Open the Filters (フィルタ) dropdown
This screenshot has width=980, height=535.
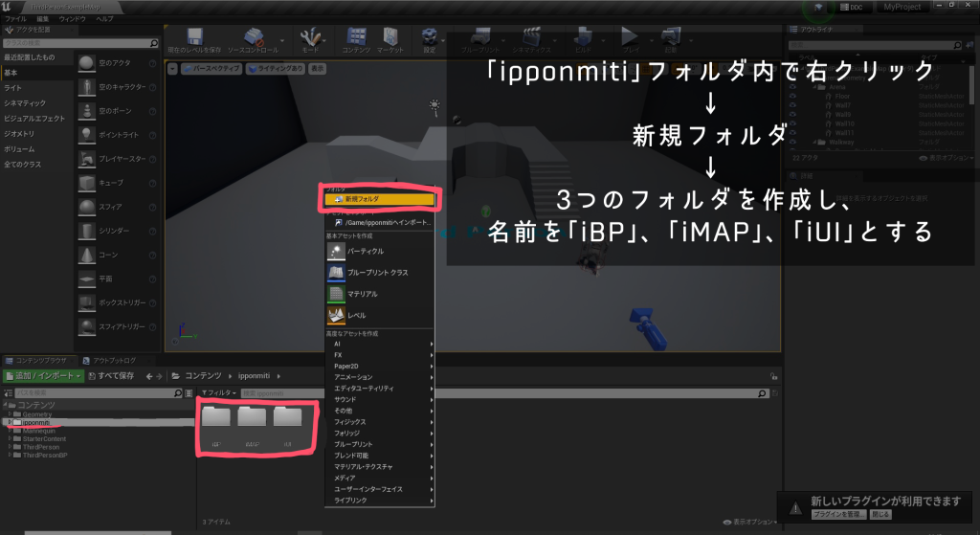[x=216, y=392]
